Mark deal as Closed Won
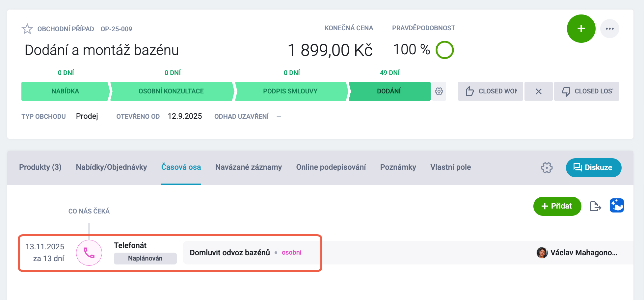The image size is (644, 300). point(491,91)
